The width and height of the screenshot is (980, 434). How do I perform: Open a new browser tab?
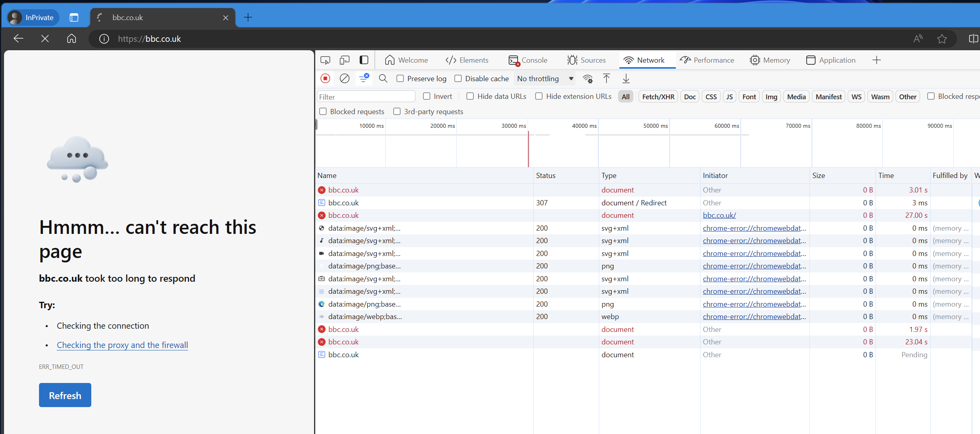(248, 17)
